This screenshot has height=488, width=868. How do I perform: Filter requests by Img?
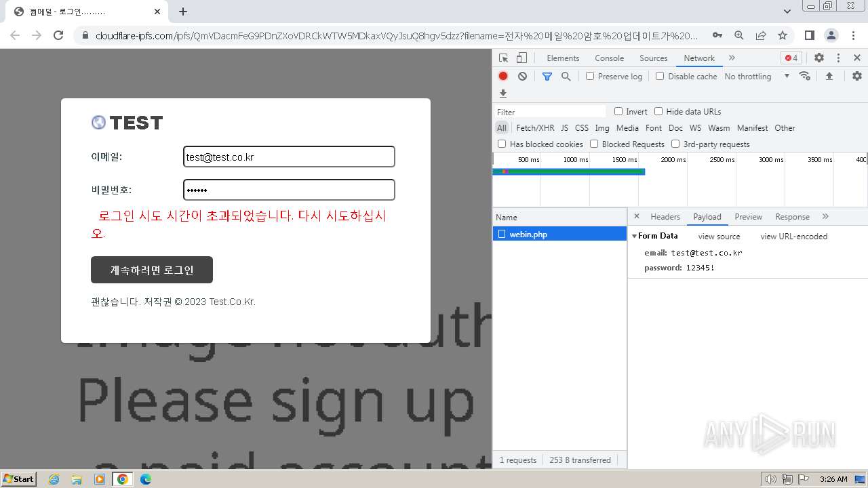tap(602, 128)
